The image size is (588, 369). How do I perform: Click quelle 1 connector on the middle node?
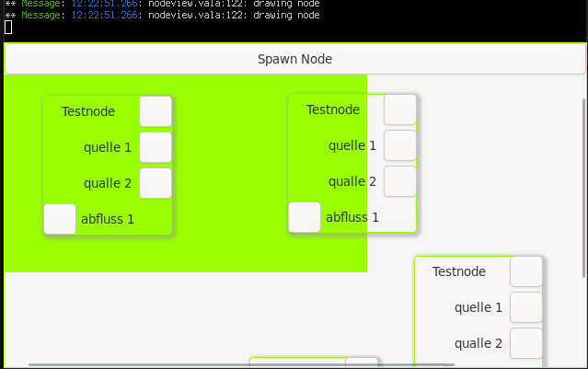point(399,145)
